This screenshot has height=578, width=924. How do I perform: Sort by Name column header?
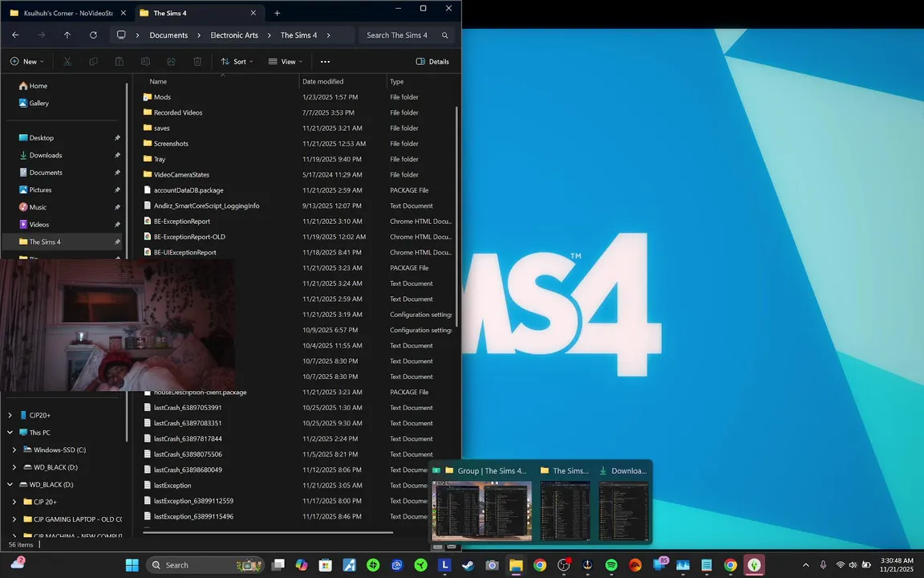point(158,81)
